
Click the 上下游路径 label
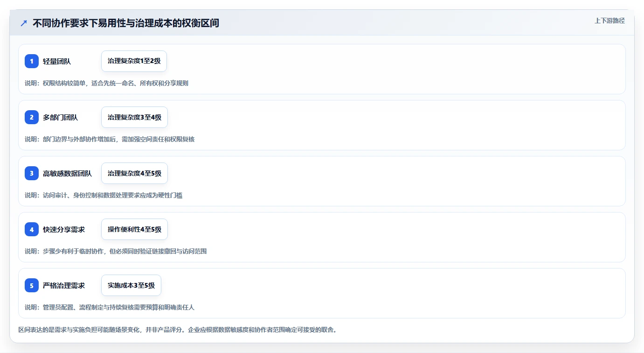point(609,21)
